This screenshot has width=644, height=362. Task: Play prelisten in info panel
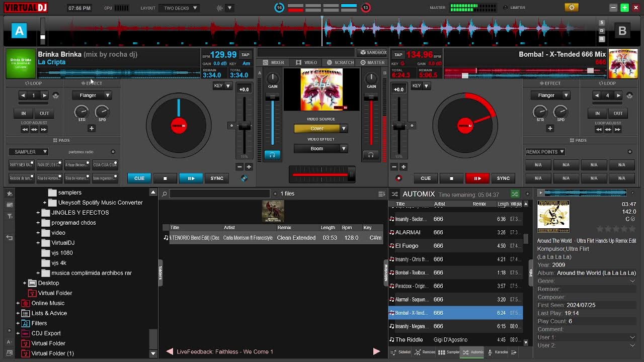pyautogui.click(x=541, y=193)
